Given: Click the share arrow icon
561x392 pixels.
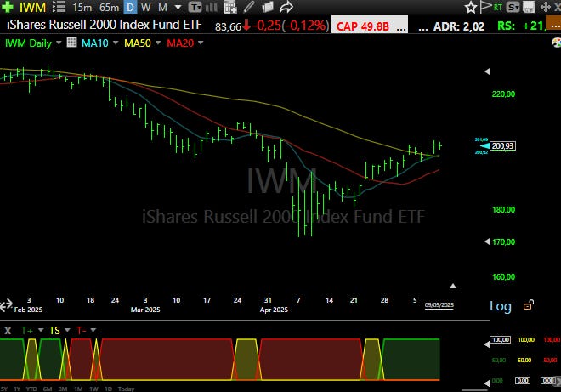Looking at the screenshot, I should click(x=286, y=7).
